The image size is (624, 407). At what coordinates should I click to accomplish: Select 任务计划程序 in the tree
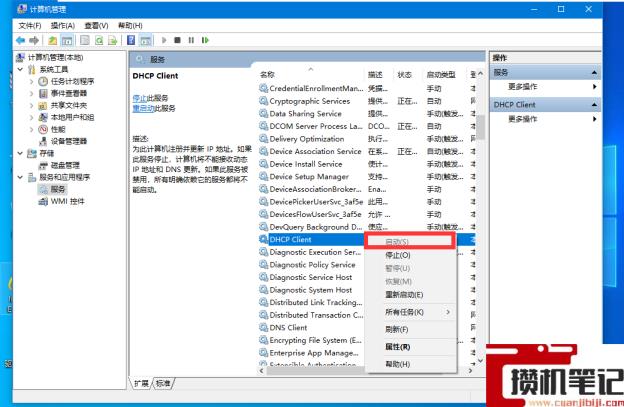[72, 82]
